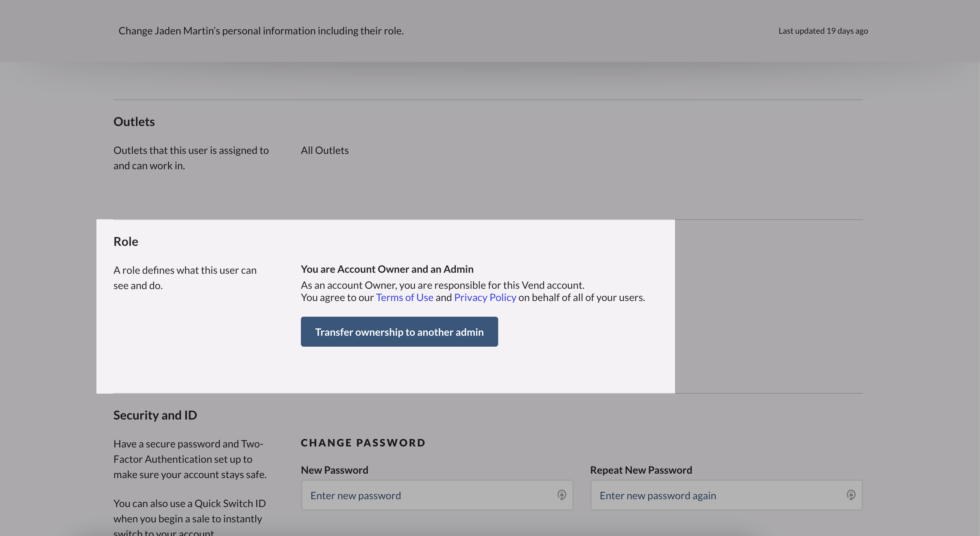Open the Terms of Use link
The image size is (980, 536).
404,297
